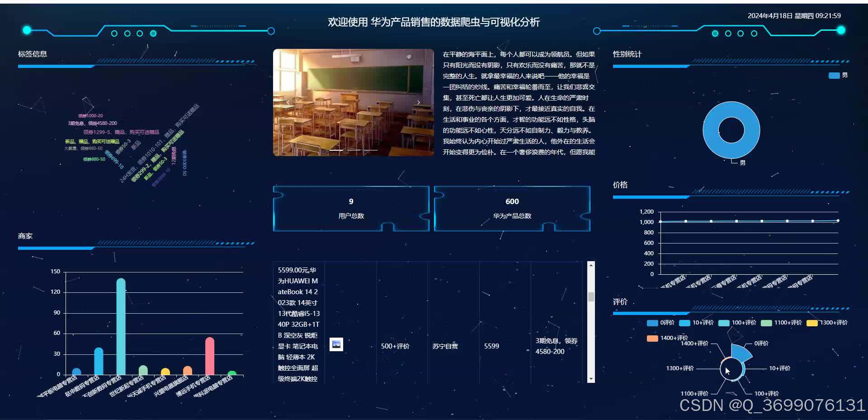This screenshot has width=868, height=420.
Task: Click the scrollbar down arrow of product table
Action: [591, 379]
